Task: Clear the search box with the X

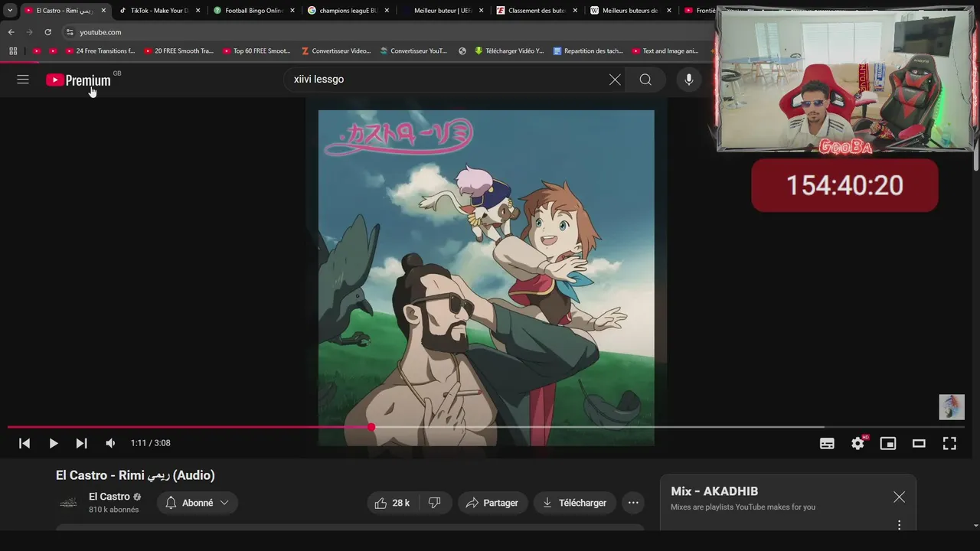Action: click(615, 80)
